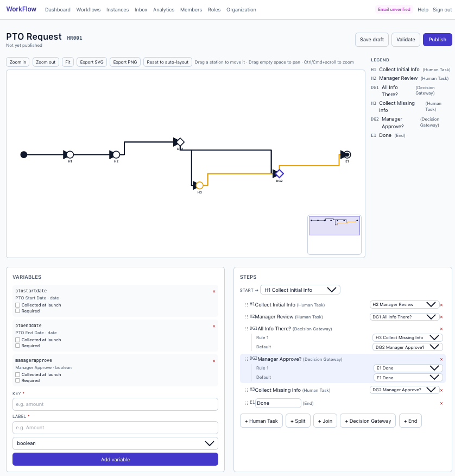
Task: Open the Members nav item
Action: [x=191, y=10]
